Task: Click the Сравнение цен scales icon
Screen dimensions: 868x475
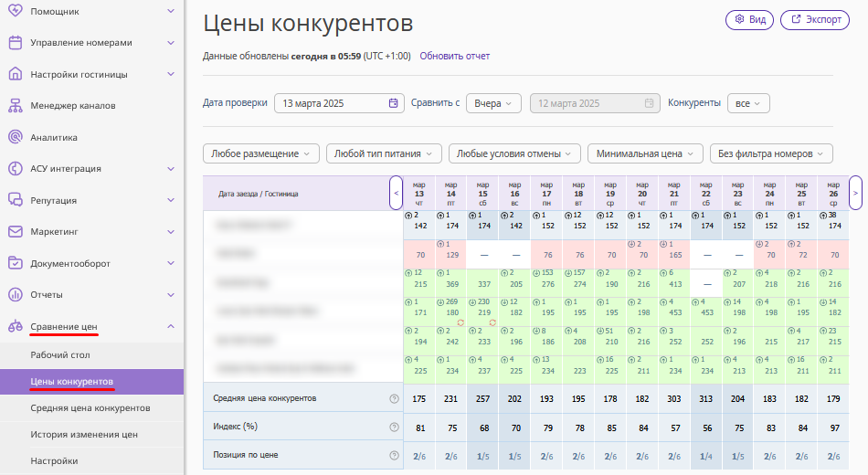Action: tap(16, 327)
